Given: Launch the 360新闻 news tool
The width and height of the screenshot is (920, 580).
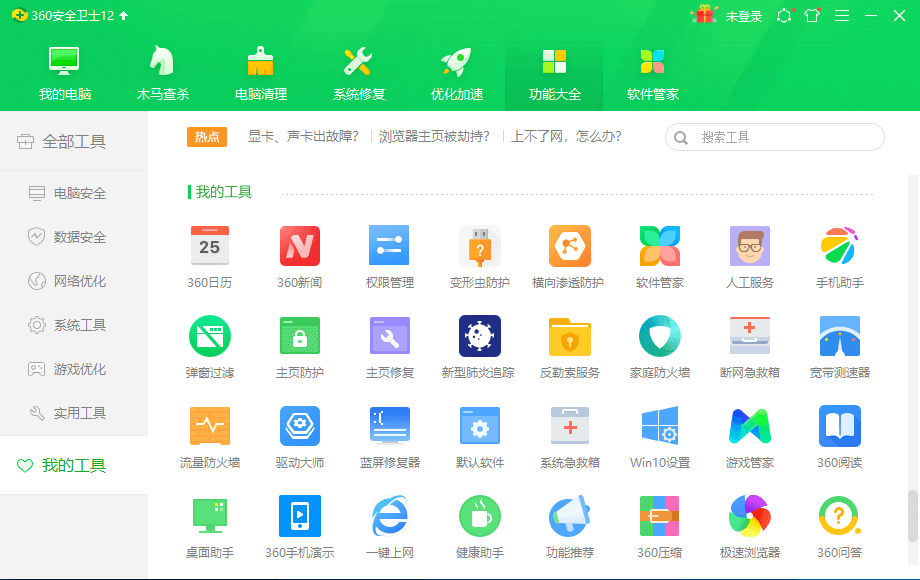Looking at the screenshot, I should [300, 257].
